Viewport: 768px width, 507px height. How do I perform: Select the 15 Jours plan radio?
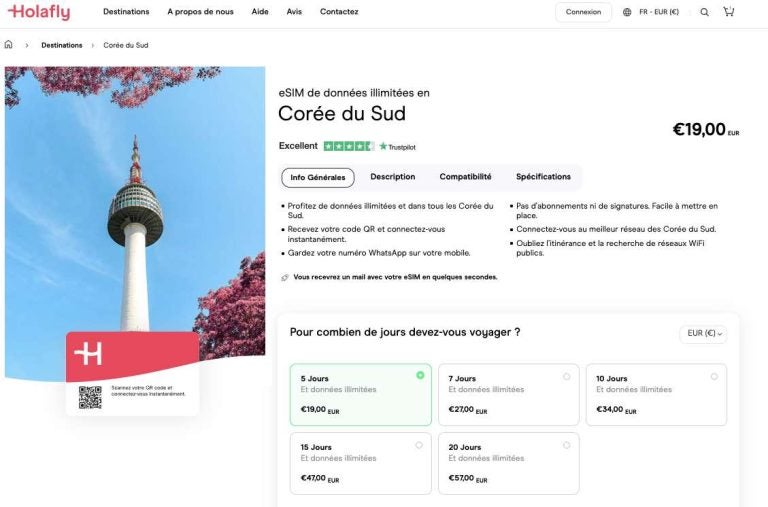tap(419, 445)
